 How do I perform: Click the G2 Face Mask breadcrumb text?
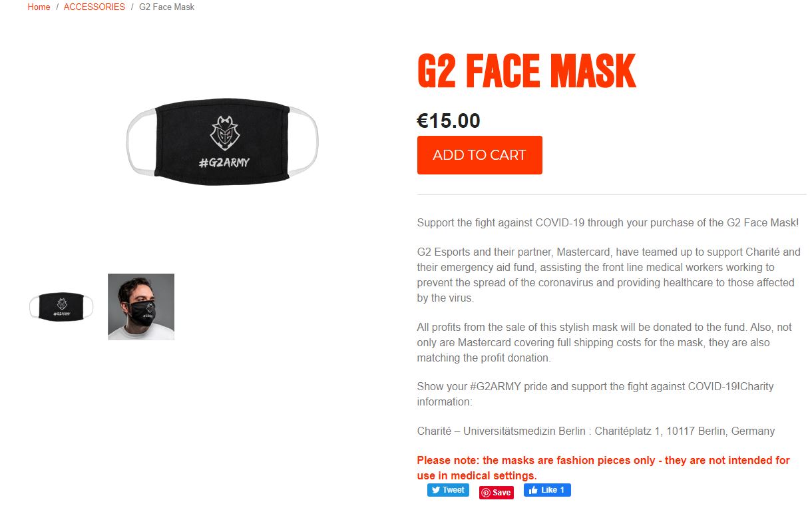pyautogui.click(x=166, y=7)
